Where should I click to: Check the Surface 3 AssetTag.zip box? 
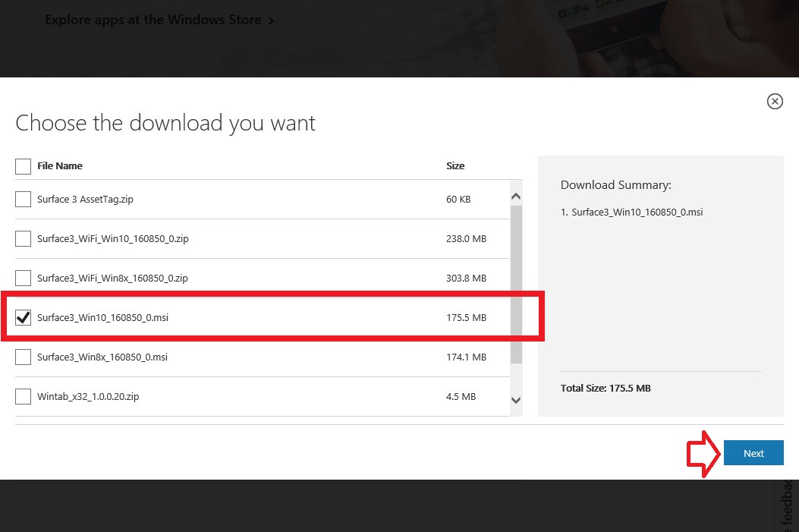23,200
